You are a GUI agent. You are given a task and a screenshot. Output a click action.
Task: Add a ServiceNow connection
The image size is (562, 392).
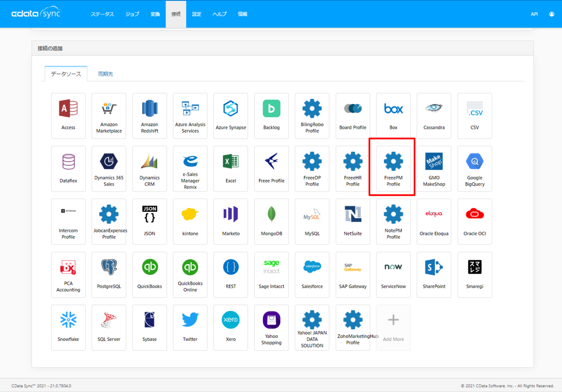tap(393, 274)
